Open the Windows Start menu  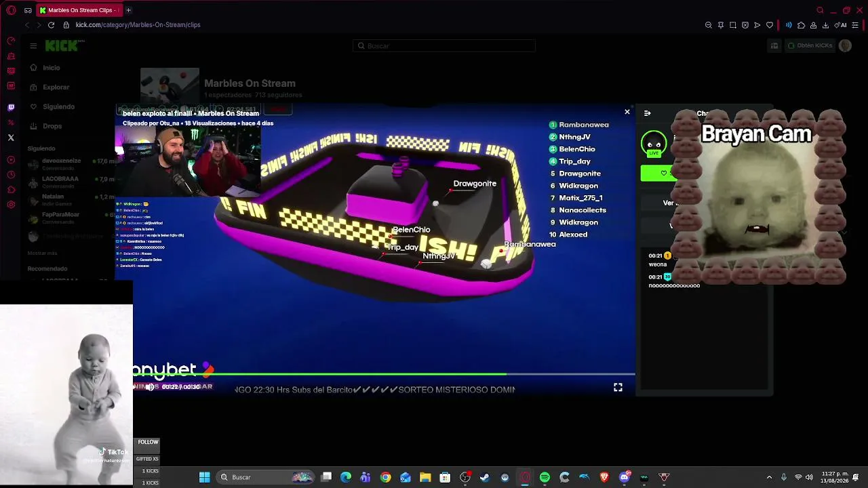[204, 477]
